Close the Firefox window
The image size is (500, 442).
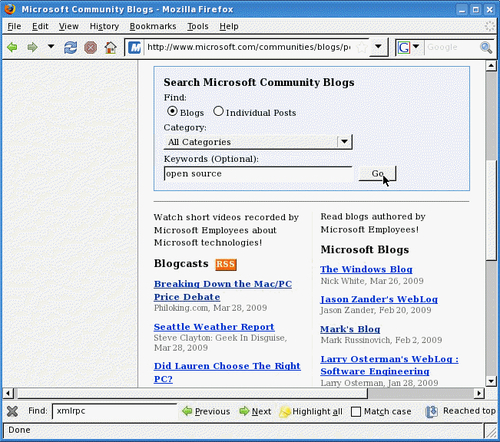pyautogui.click(x=489, y=10)
